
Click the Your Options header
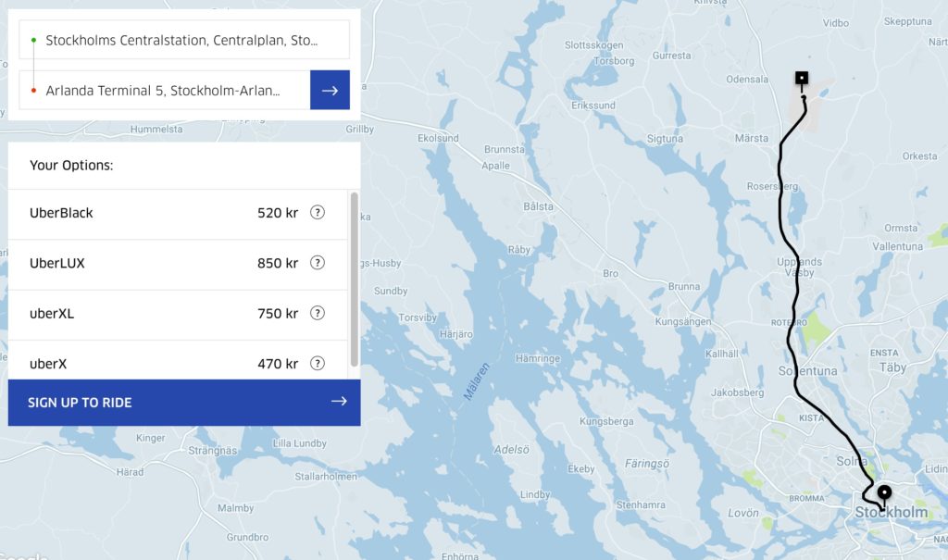(71, 166)
